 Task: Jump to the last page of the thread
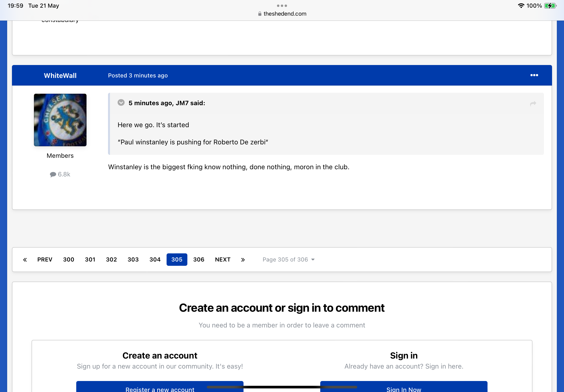243,260
